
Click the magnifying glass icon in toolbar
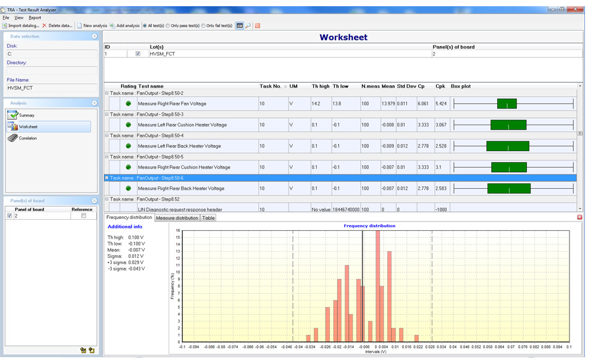(248, 25)
